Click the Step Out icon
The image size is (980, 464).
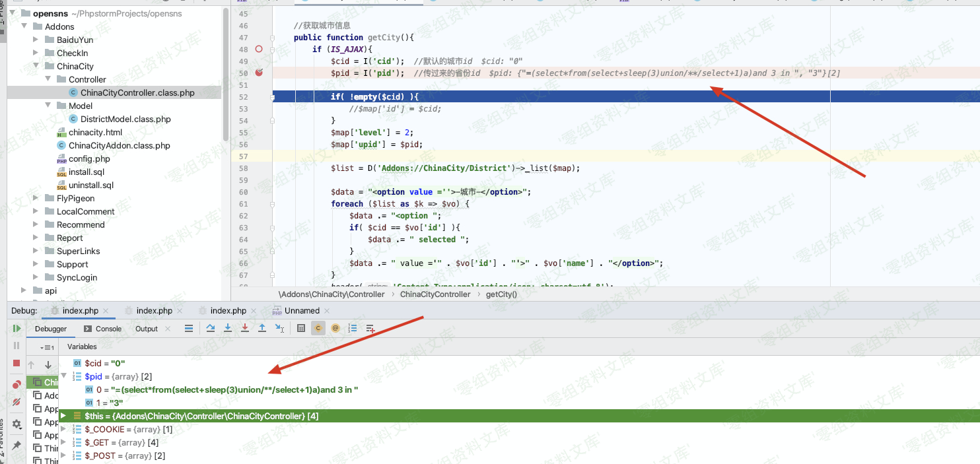(262, 329)
